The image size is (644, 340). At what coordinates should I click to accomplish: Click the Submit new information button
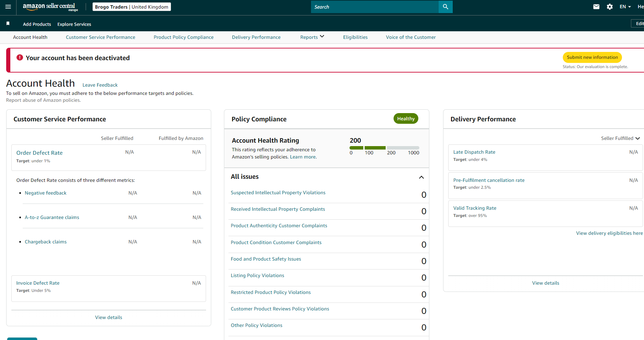[592, 57]
